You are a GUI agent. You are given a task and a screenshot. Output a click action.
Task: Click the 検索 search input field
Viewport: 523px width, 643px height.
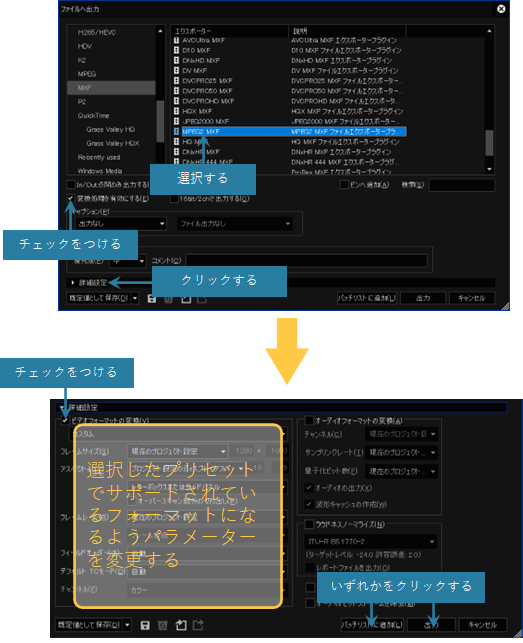click(461, 185)
